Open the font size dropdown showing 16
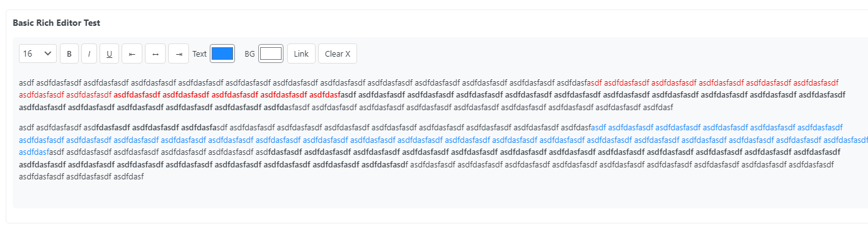Viewport: 868px width, 231px height. click(x=38, y=54)
